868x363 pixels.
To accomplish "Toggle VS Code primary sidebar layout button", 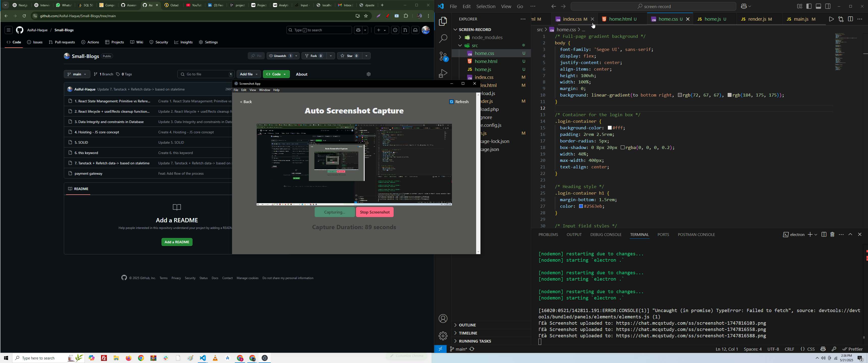I will 809,6.
